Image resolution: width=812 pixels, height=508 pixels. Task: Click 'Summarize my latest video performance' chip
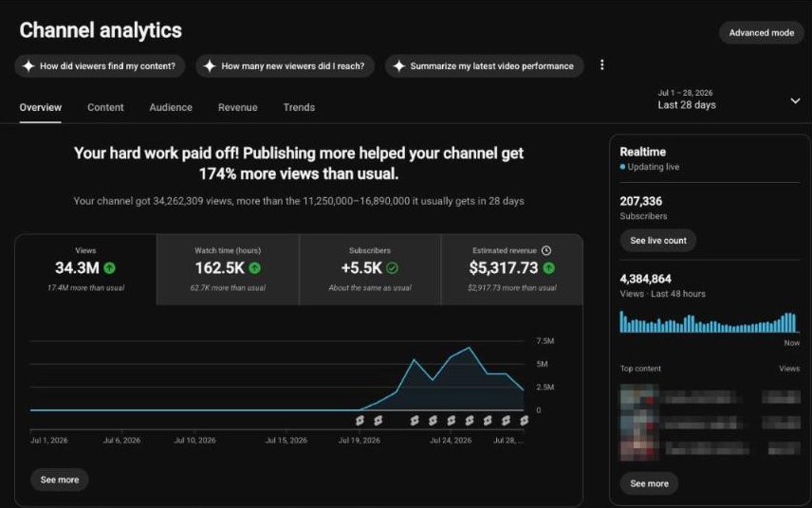(x=484, y=66)
